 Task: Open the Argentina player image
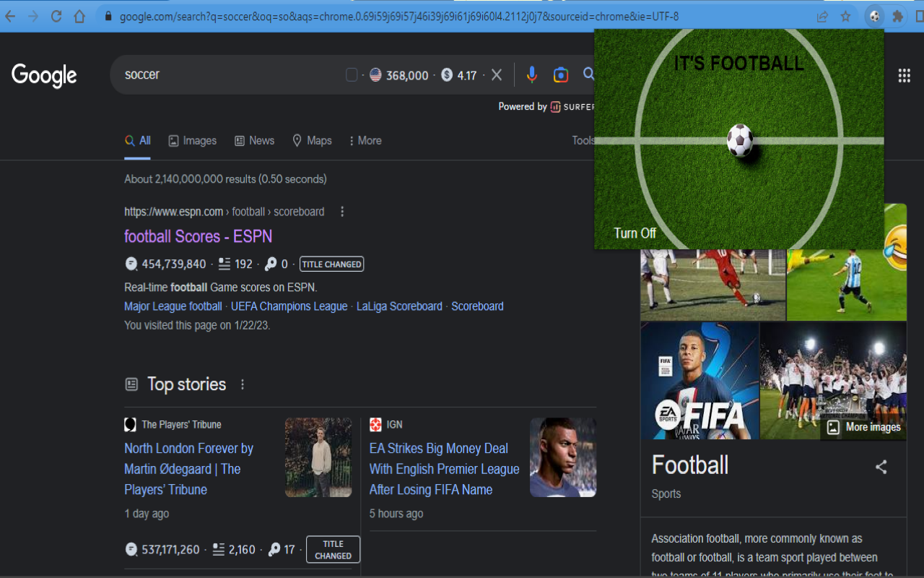point(846,285)
